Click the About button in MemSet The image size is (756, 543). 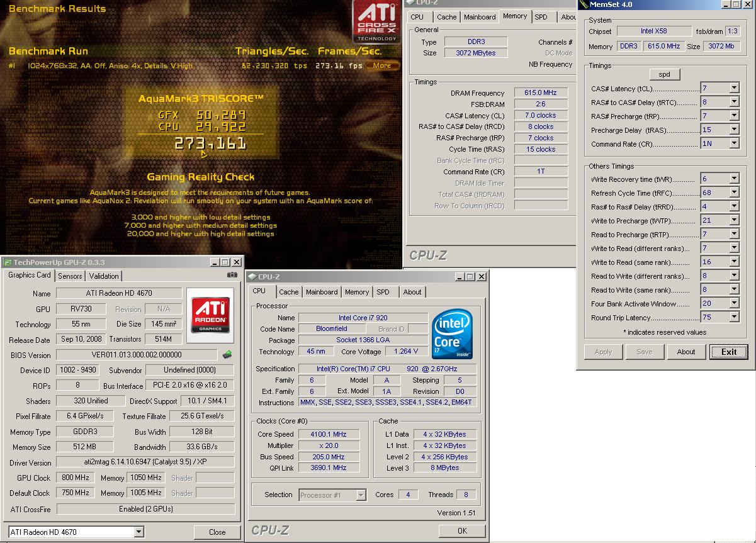point(686,352)
